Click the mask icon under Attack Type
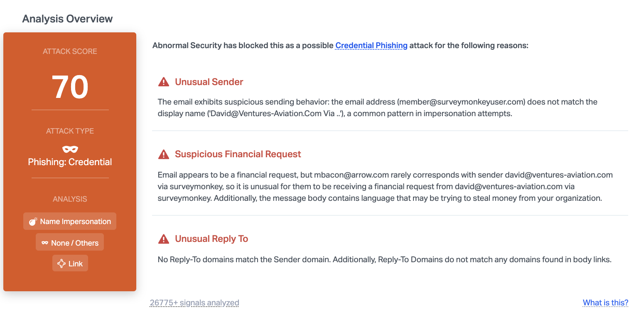644x312 pixels. [70, 149]
